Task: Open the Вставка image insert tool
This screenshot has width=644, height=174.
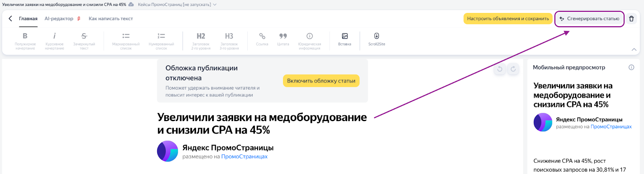Action: (345, 39)
